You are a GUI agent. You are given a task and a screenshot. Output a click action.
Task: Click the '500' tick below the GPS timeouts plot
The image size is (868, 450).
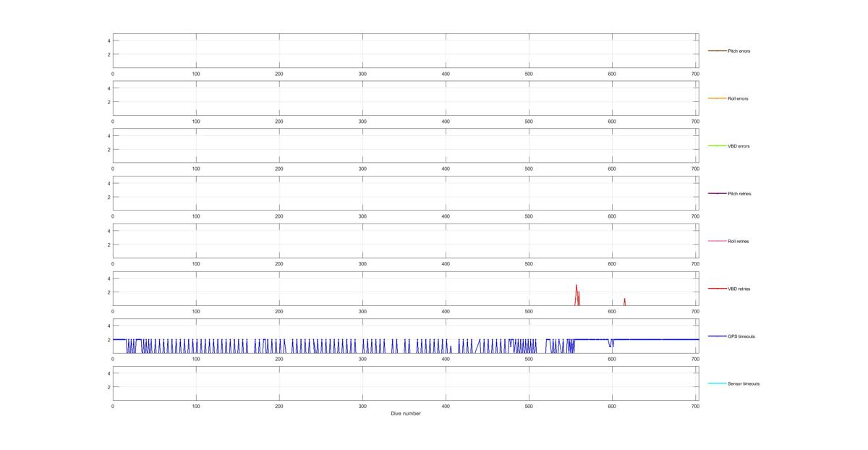tap(529, 359)
